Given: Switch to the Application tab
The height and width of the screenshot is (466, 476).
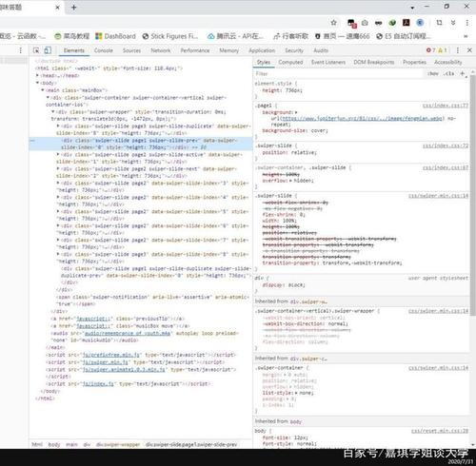Looking at the screenshot, I should click(262, 50).
